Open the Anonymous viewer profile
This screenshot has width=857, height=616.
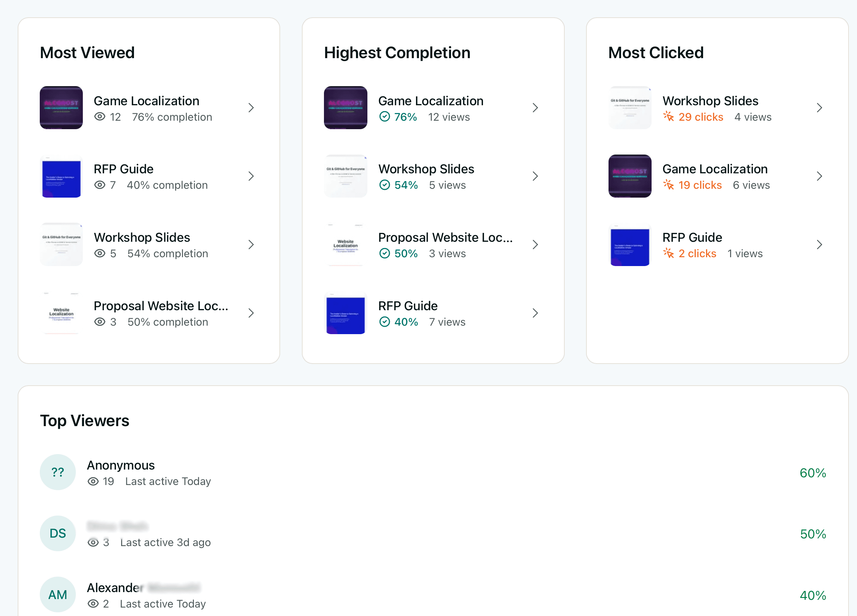(121, 465)
